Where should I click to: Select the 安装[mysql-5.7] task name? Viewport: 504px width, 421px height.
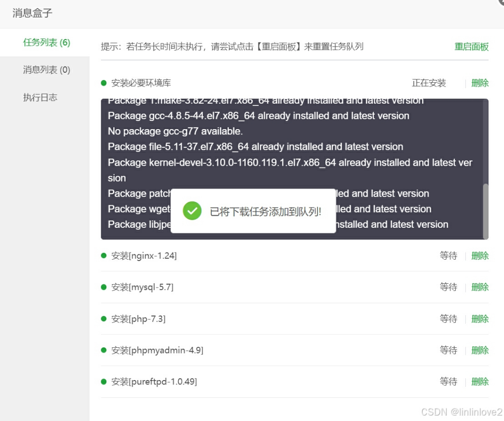143,287
